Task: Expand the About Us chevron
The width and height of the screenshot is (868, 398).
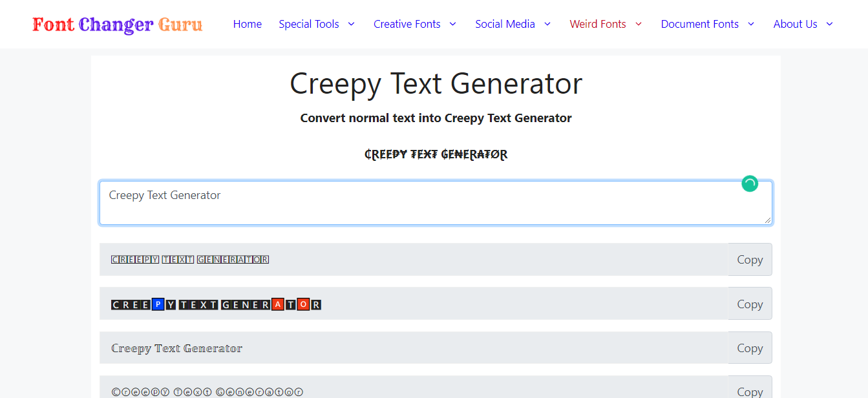Action: point(830,24)
